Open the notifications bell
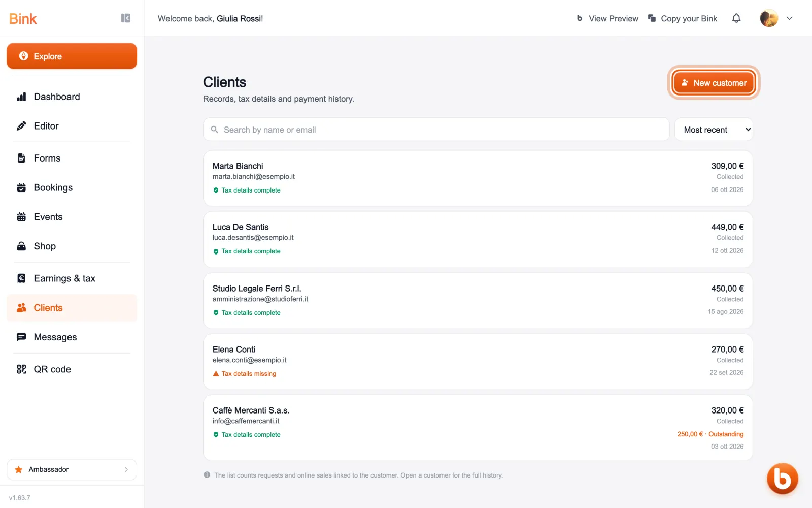This screenshot has width=812, height=508. pyautogui.click(x=736, y=18)
